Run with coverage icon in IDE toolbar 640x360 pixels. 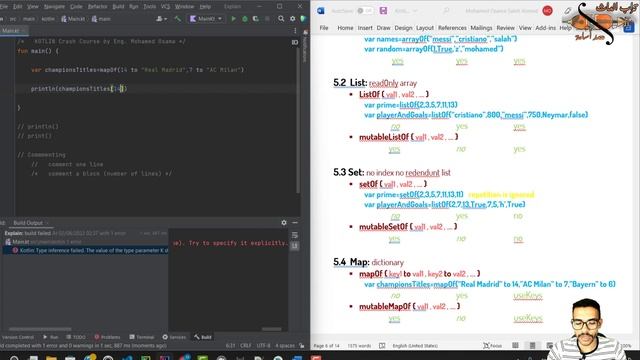click(256, 19)
